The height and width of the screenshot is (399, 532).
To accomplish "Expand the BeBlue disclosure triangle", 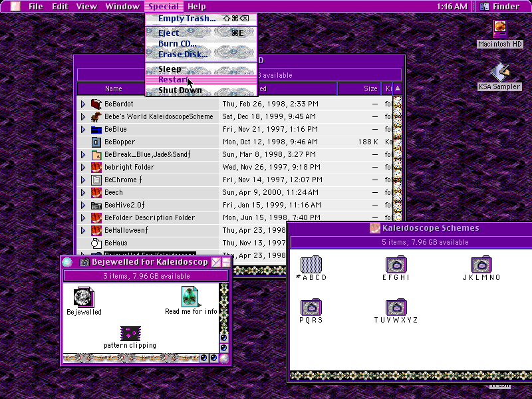I will pyautogui.click(x=82, y=129).
